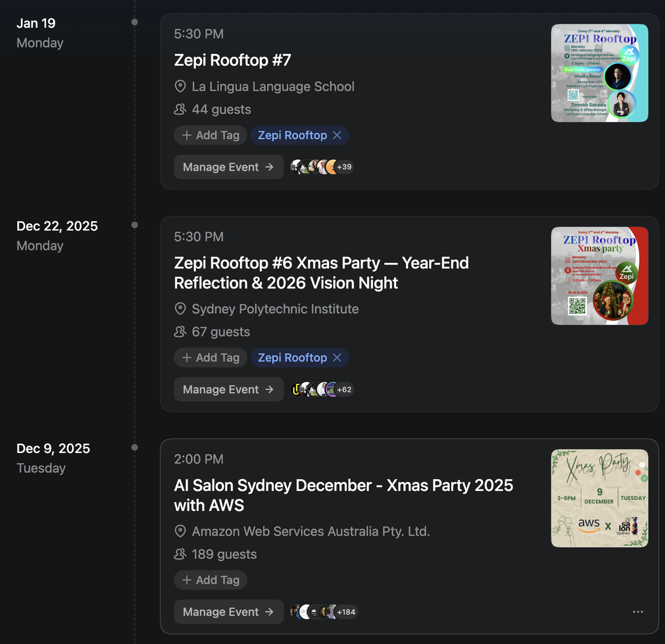
Task: Click Sydney Polytechnic Institute location text
Action: (275, 309)
